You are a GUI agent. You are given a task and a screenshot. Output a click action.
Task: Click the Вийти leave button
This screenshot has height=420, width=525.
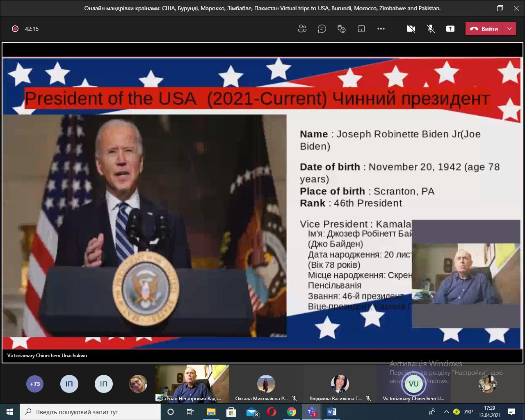[x=484, y=29]
